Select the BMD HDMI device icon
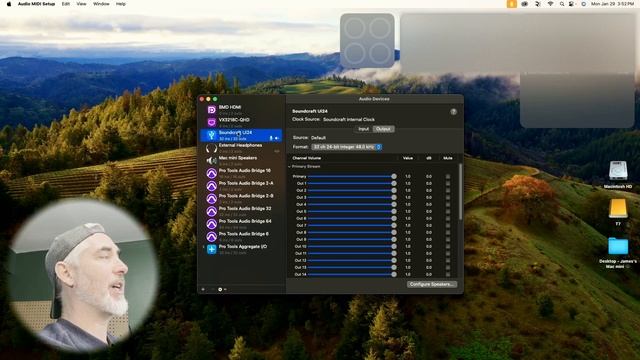 click(x=211, y=110)
